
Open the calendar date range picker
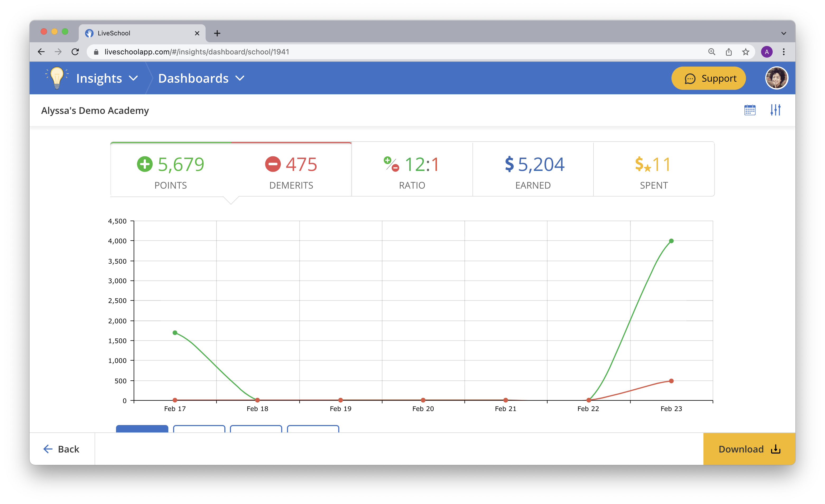click(750, 110)
